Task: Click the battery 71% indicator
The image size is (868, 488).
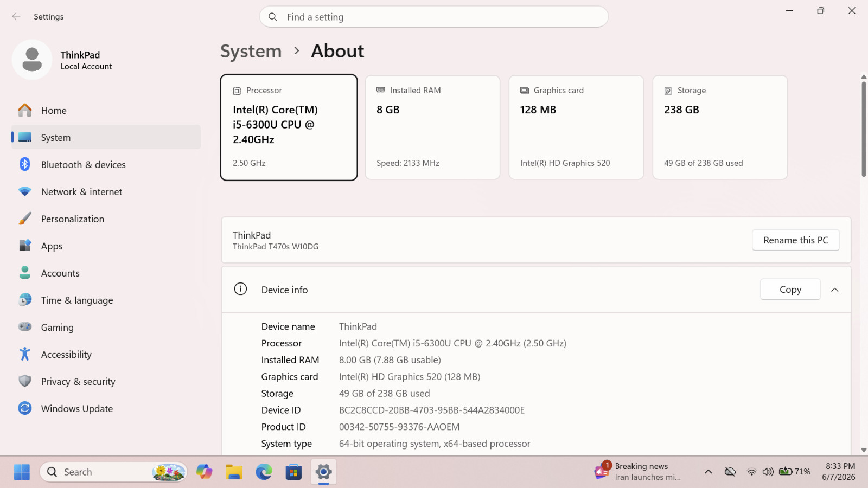Action: click(794, 472)
